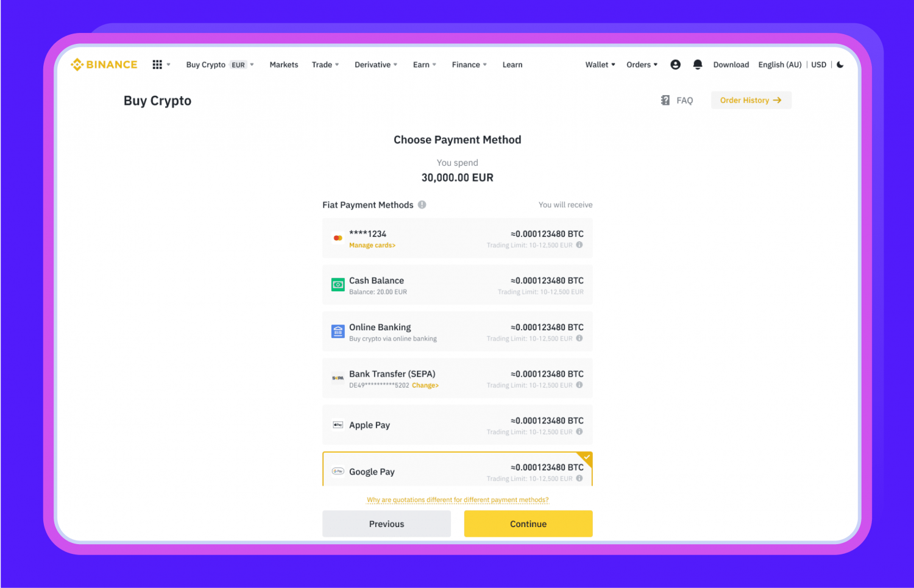Select Cash Balance payment method
Viewport: 914px width, 588px height.
coord(458,285)
